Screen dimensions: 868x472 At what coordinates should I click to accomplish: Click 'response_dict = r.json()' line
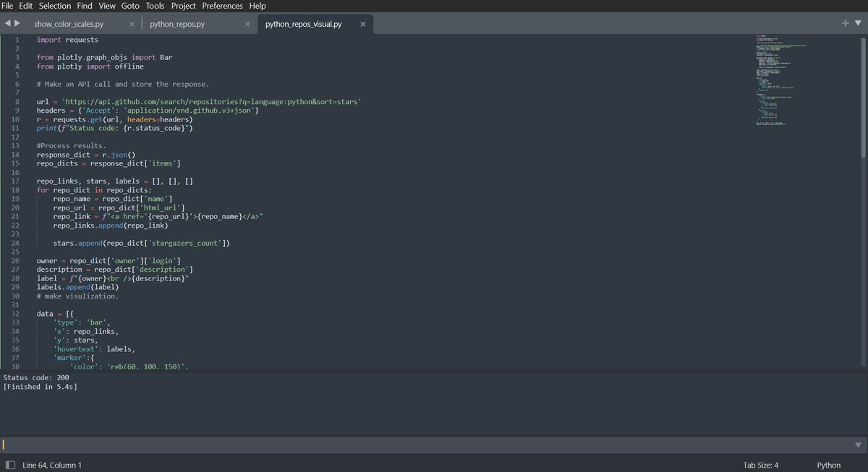click(x=86, y=155)
